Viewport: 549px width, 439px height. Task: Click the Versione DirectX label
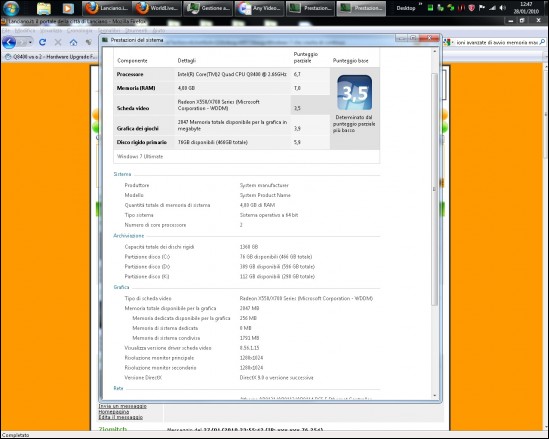pyautogui.click(x=143, y=378)
